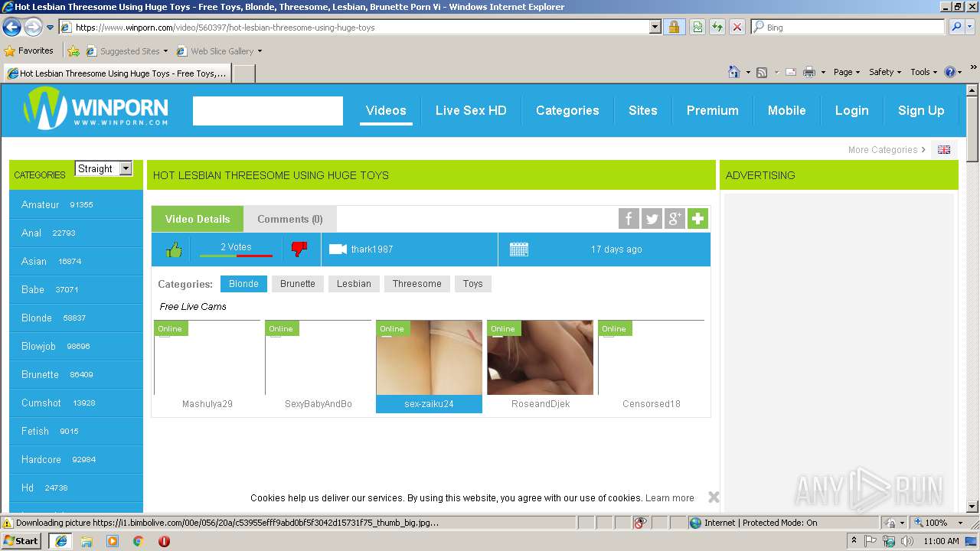Image resolution: width=980 pixels, height=551 pixels.
Task: Click the thumbs down vote icon
Action: tap(299, 249)
